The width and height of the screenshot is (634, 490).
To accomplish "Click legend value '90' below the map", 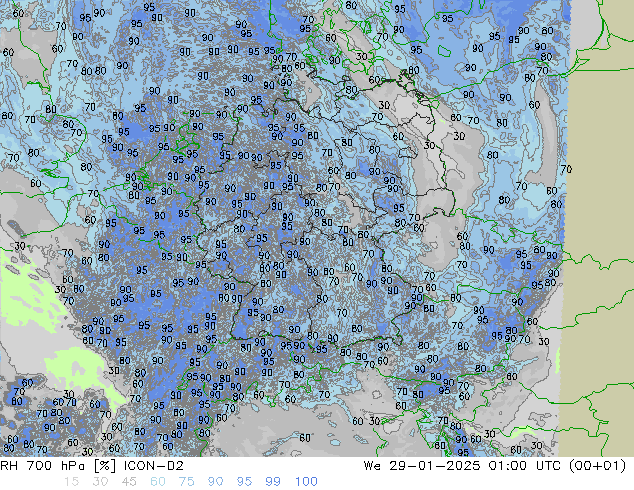I will click(215, 482).
